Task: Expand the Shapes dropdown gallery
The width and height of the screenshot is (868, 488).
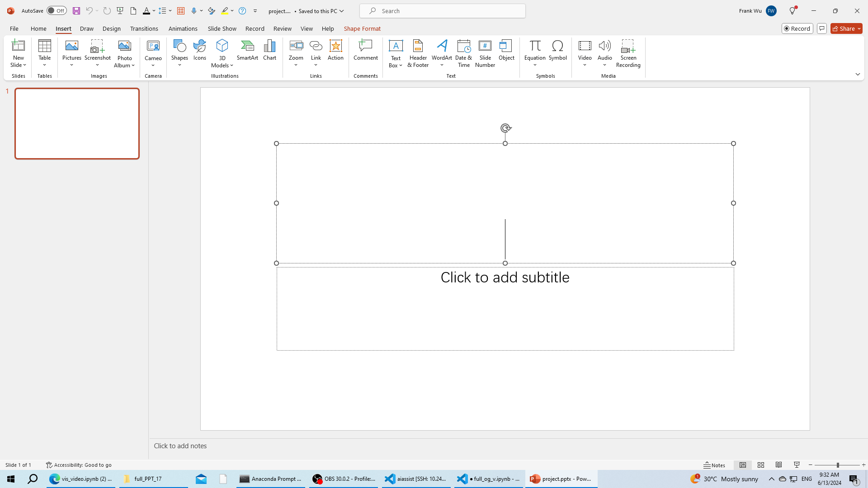Action: pyautogui.click(x=179, y=53)
